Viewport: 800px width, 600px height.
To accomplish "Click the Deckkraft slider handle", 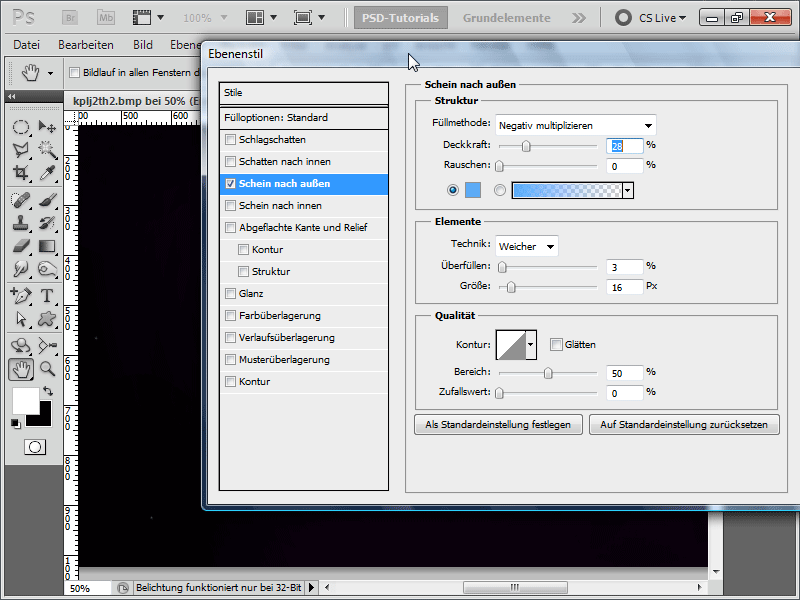I will coord(526,146).
